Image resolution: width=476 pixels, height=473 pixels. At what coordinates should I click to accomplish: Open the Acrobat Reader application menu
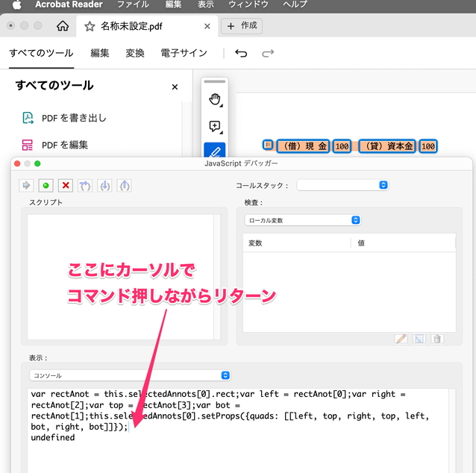[69, 4]
